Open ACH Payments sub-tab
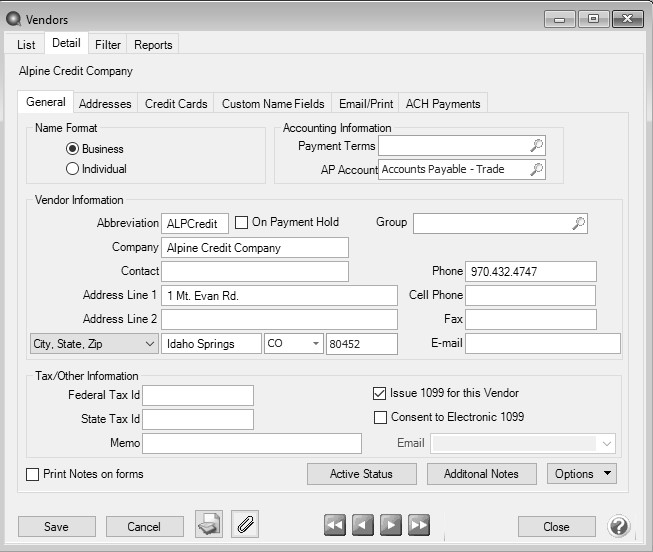This screenshot has width=653, height=552. (x=443, y=104)
